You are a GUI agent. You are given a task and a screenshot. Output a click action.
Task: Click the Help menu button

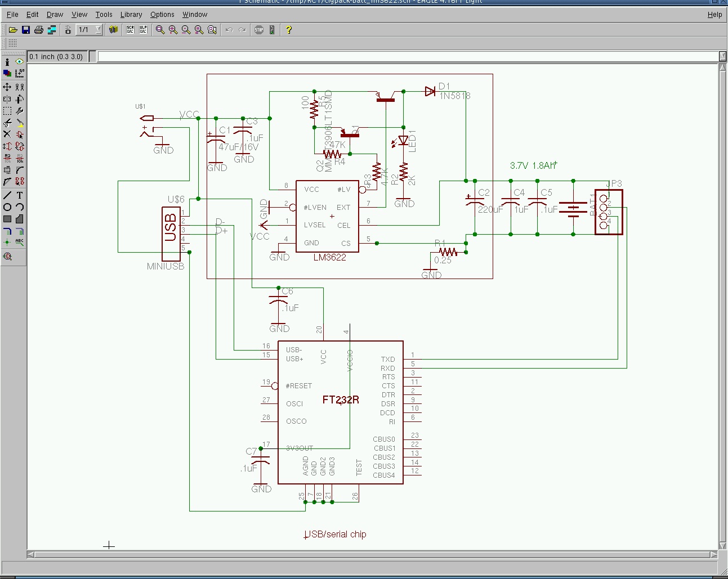point(714,15)
